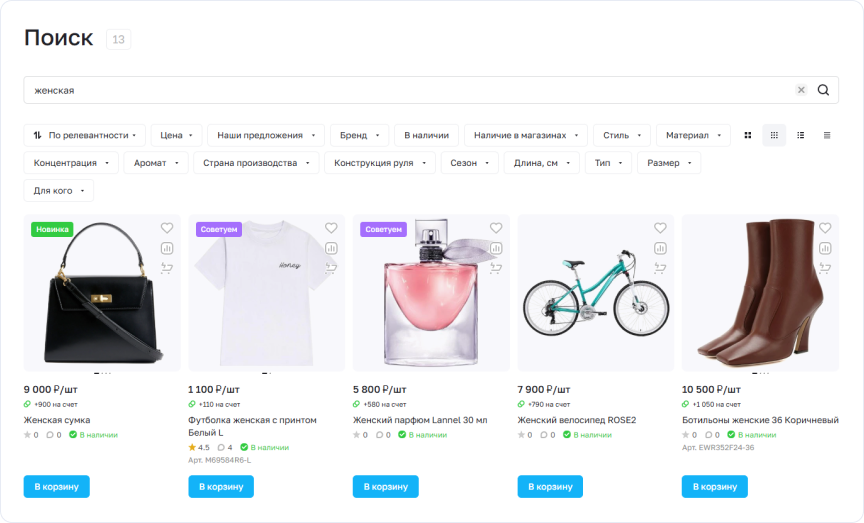
Task: Add the Женская сумка to cart
Action: [57, 487]
